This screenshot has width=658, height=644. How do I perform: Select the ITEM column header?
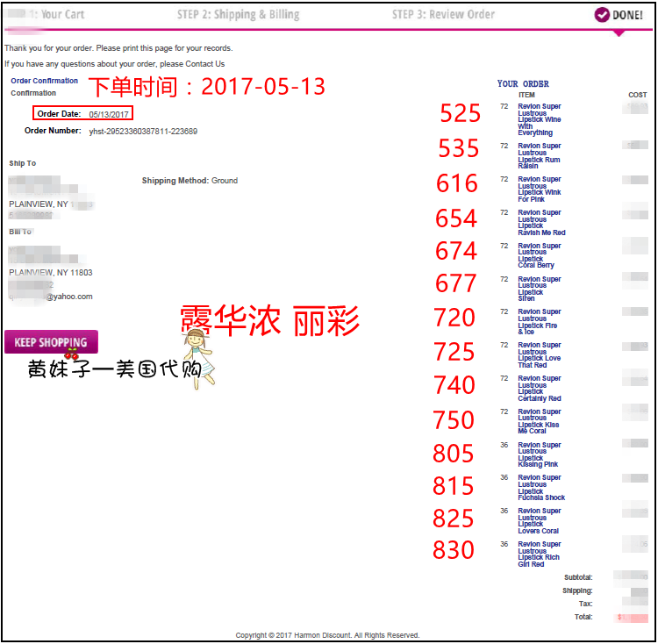tap(526, 95)
